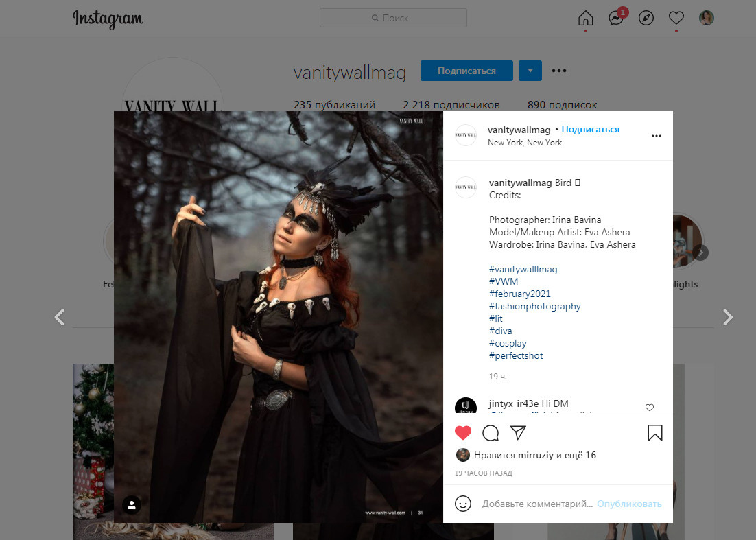Toggle the bookmark to save post

click(655, 433)
